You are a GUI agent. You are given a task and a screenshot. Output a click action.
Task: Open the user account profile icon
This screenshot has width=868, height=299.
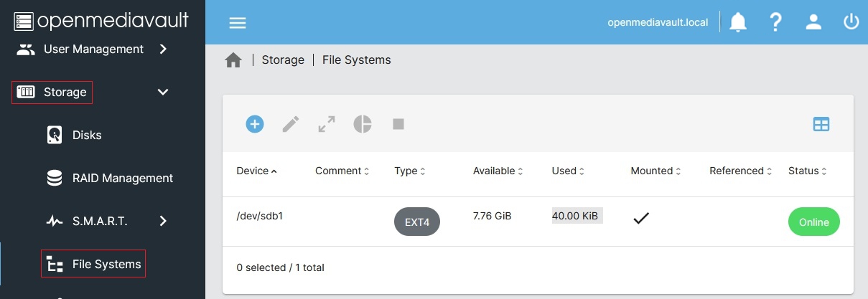coord(813,22)
